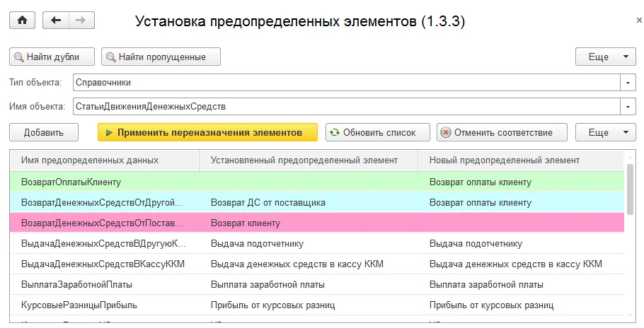This screenshot has height=328, width=644.
Task: Open the lower Еще dropdown menu
Action: pos(606,132)
